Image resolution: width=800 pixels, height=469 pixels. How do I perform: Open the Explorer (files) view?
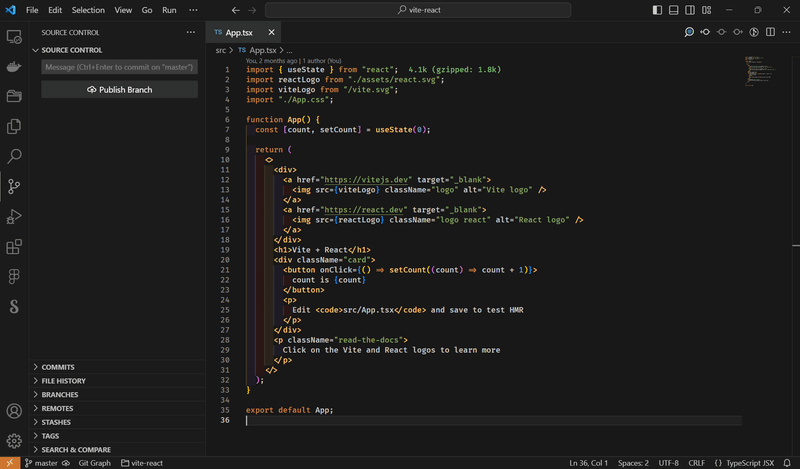pyautogui.click(x=14, y=126)
